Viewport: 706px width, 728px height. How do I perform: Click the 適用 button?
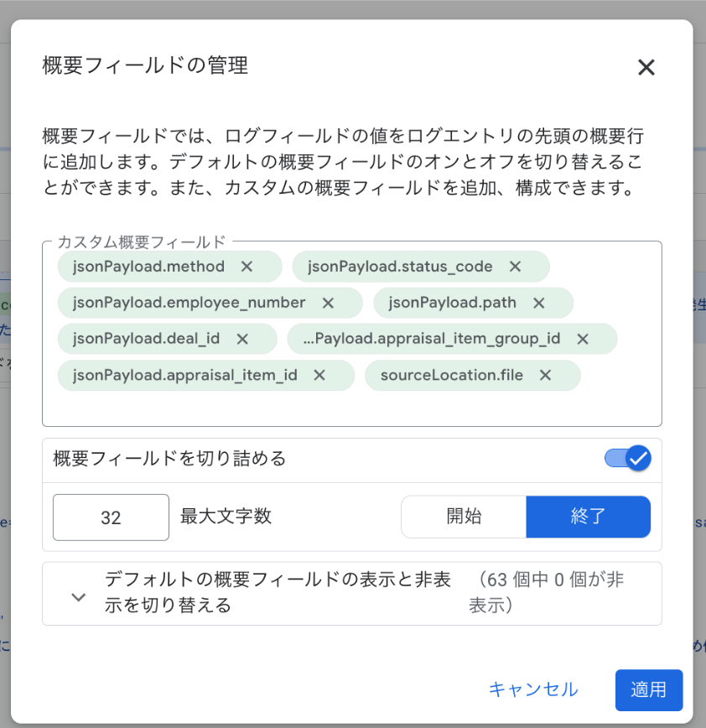click(x=649, y=690)
